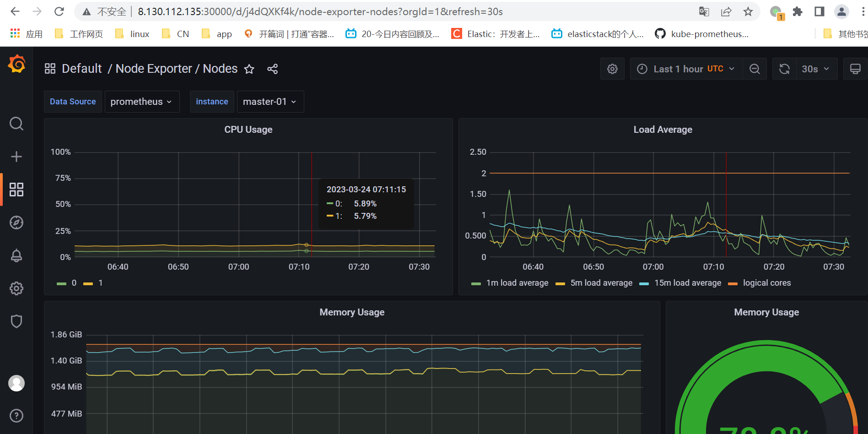The height and width of the screenshot is (434, 868).
Task: Toggle the logical cores legend series
Action: (x=760, y=283)
